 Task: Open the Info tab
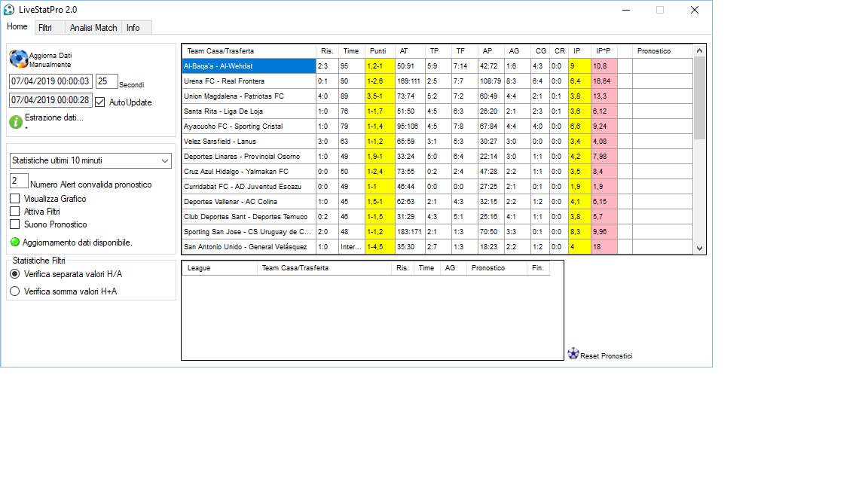(133, 28)
